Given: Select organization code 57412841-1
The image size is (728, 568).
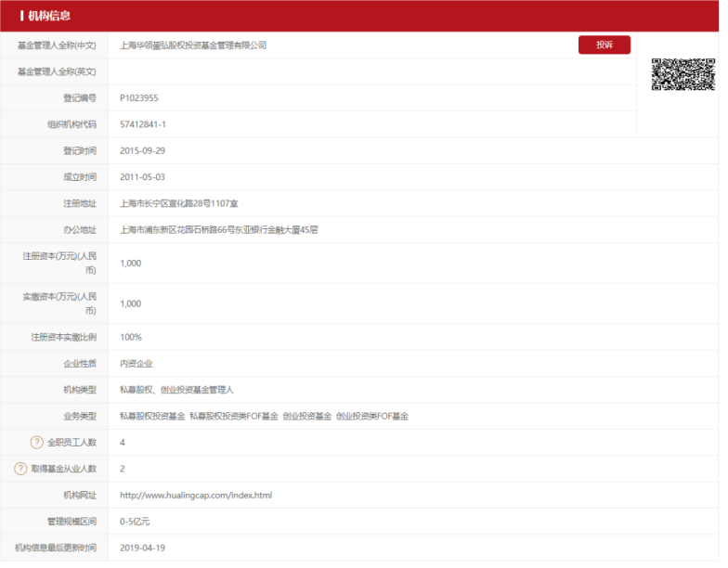Looking at the screenshot, I should [x=145, y=126].
